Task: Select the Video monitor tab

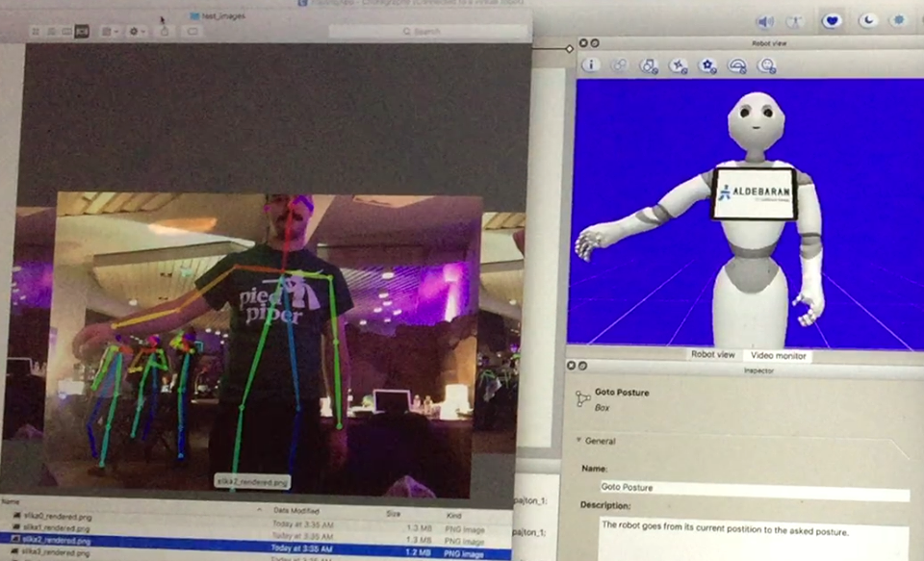Action: (x=778, y=356)
